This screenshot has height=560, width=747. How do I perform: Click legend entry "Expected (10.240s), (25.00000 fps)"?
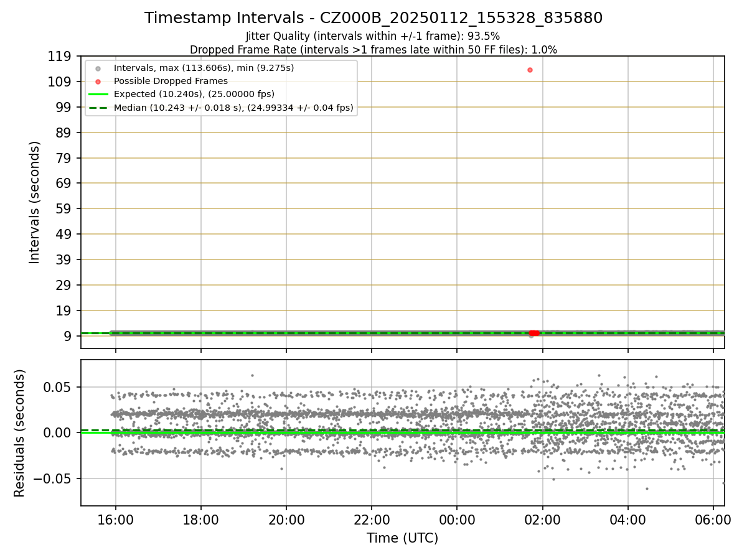tap(194, 94)
